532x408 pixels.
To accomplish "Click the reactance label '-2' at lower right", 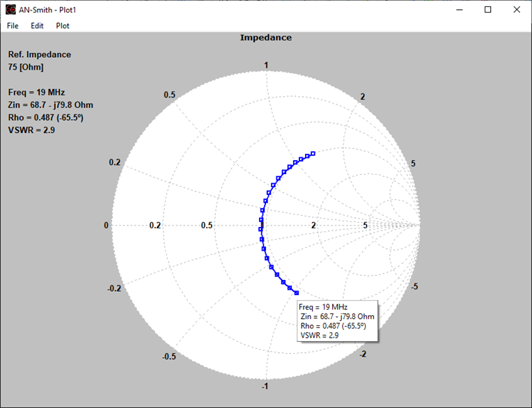I will pos(363,354).
